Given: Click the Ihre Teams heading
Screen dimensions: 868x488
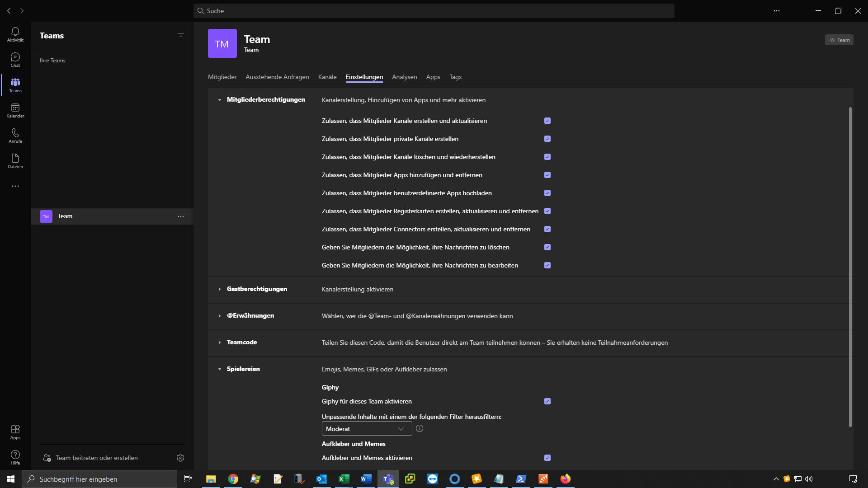Looking at the screenshot, I should point(52,61).
